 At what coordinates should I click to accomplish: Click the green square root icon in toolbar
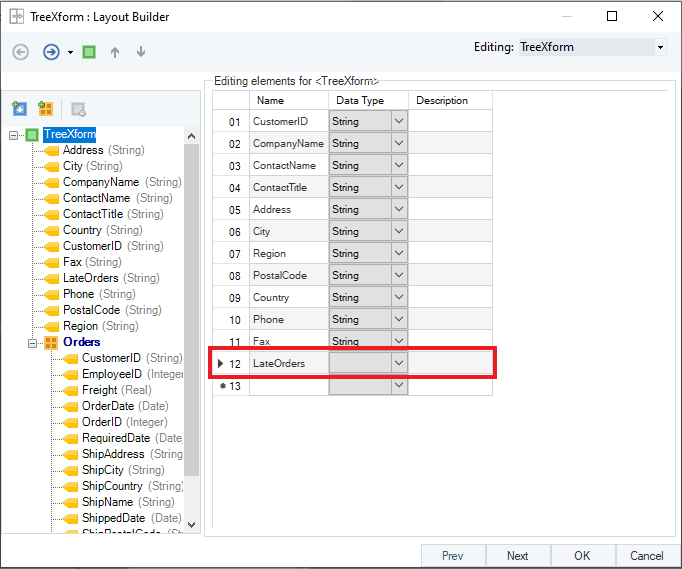89,52
